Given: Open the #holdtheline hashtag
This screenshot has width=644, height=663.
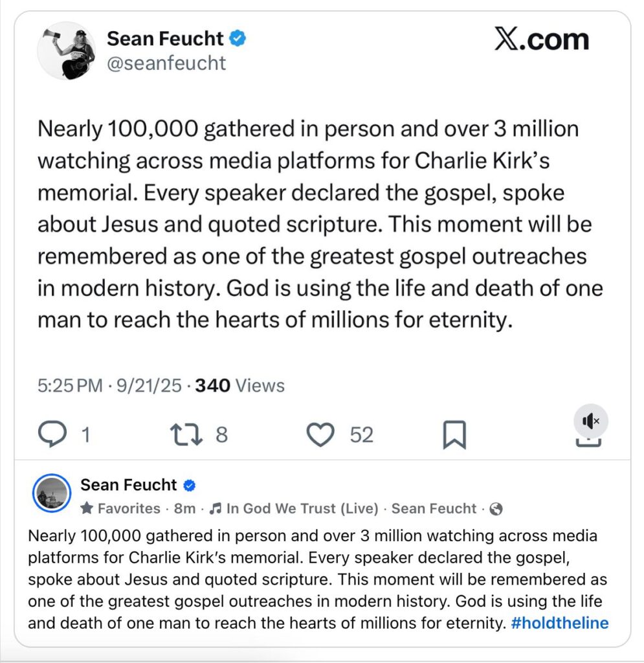Looking at the screenshot, I should 559,624.
